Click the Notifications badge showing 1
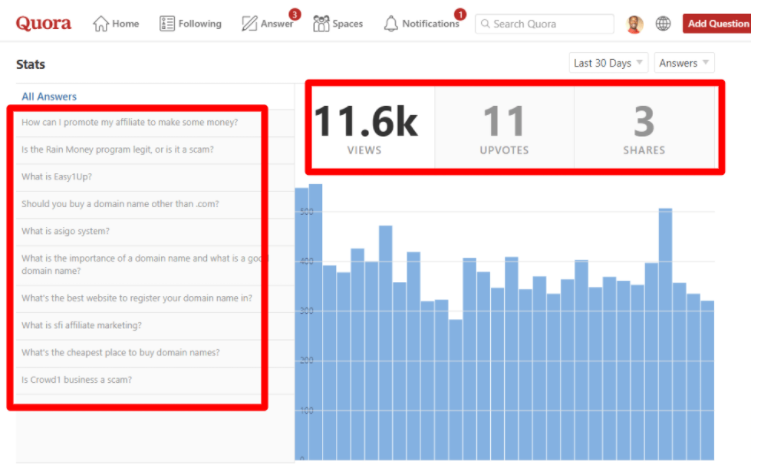Image resolution: width=765 pixels, height=469 pixels. (460, 14)
